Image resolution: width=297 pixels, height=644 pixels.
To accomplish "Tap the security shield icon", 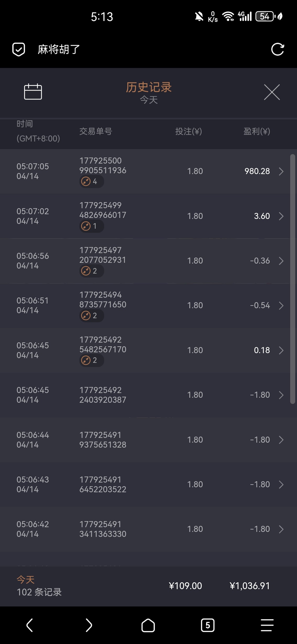I will (19, 49).
